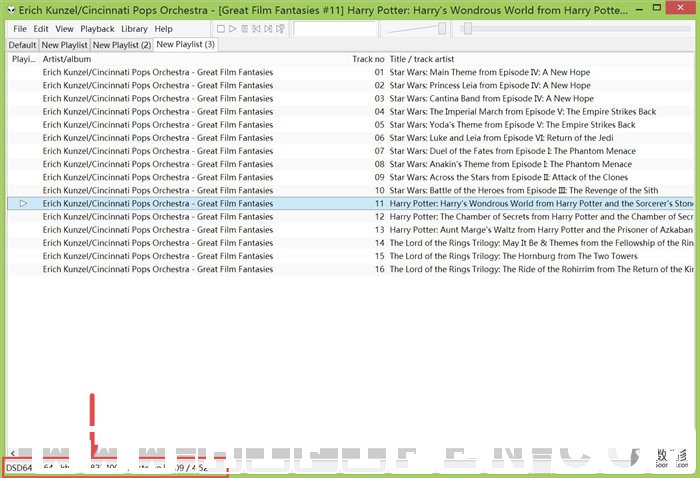Click the Title / track artist column header

click(541, 59)
